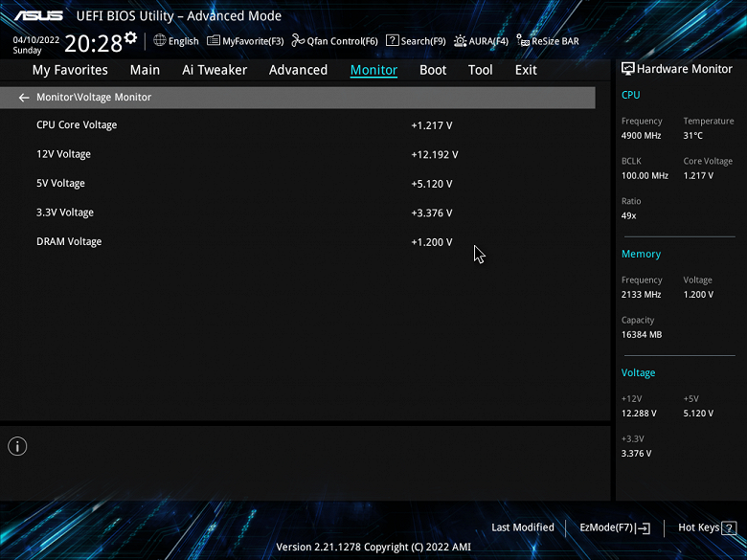Image resolution: width=747 pixels, height=560 pixels.
Task: Click Last Modified button
Action: [x=523, y=527]
